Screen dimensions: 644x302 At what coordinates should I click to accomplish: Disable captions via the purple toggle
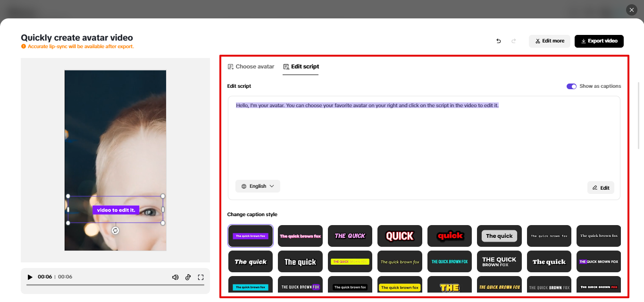pyautogui.click(x=571, y=86)
